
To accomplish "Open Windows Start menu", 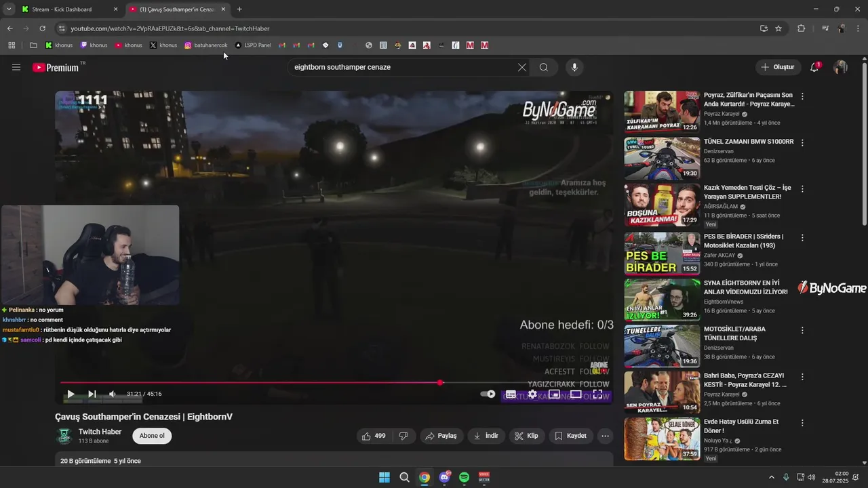I will [384, 477].
